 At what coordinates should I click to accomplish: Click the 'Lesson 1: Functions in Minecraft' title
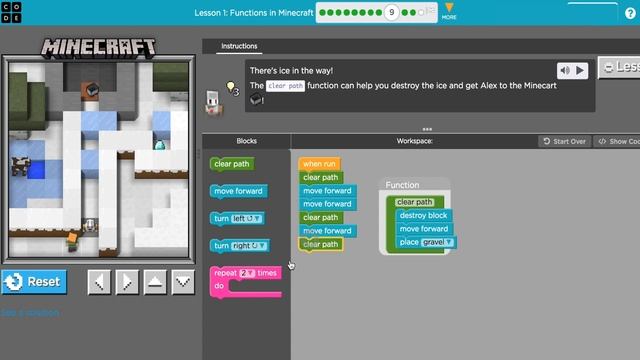click(x=253, y=13)
